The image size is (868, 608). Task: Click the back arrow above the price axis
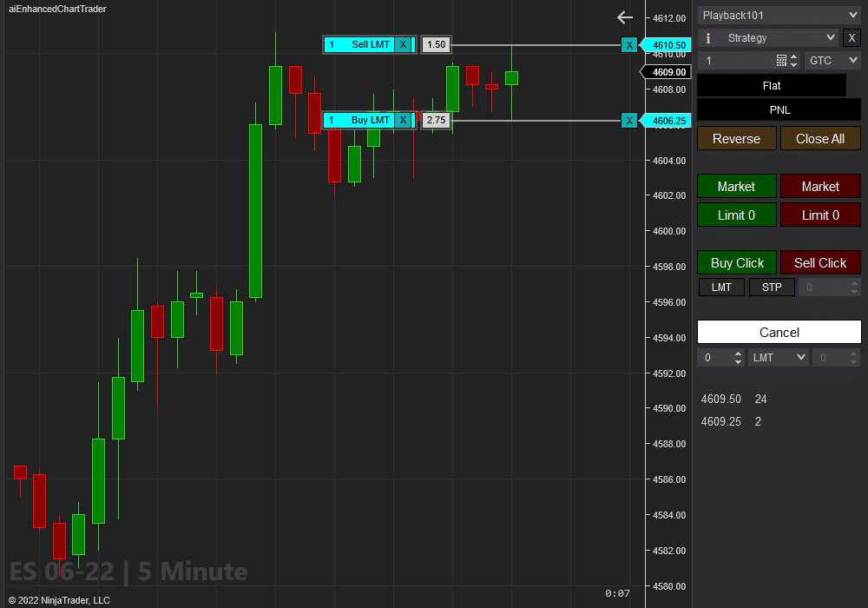click(624, 17)
